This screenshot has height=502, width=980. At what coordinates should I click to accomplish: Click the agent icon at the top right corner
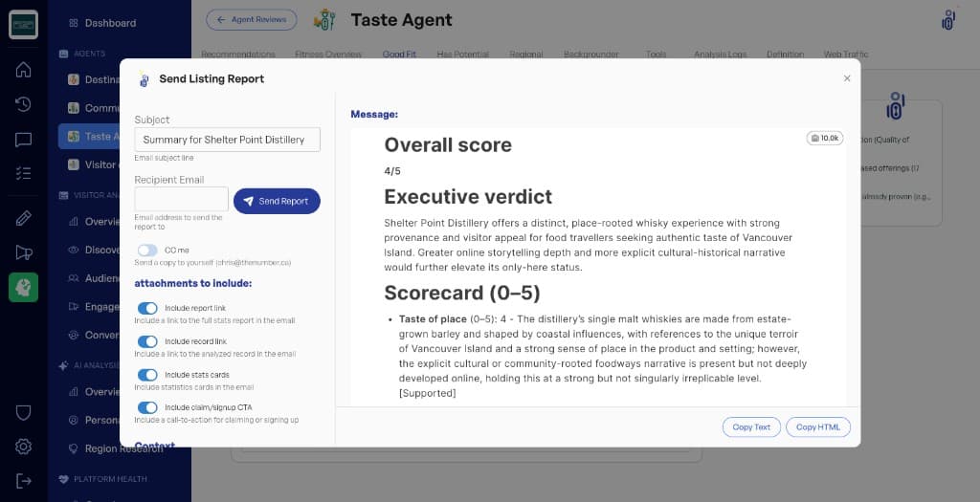pyautogui.click(x=948, y=20)
